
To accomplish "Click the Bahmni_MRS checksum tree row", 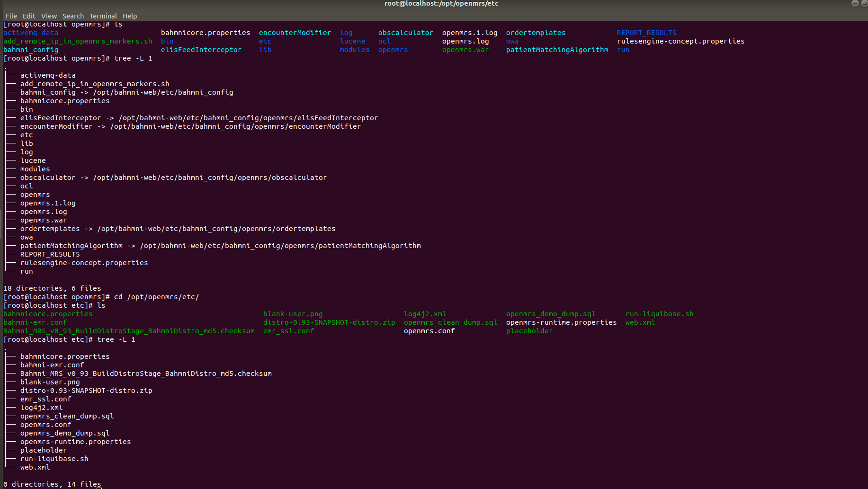I will (146, 373).
